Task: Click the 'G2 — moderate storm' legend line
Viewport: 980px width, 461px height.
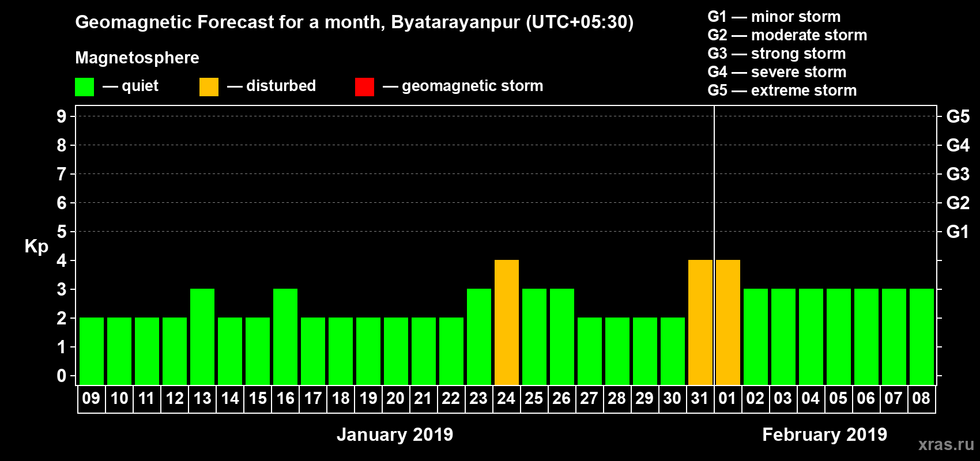Action: 787,35
